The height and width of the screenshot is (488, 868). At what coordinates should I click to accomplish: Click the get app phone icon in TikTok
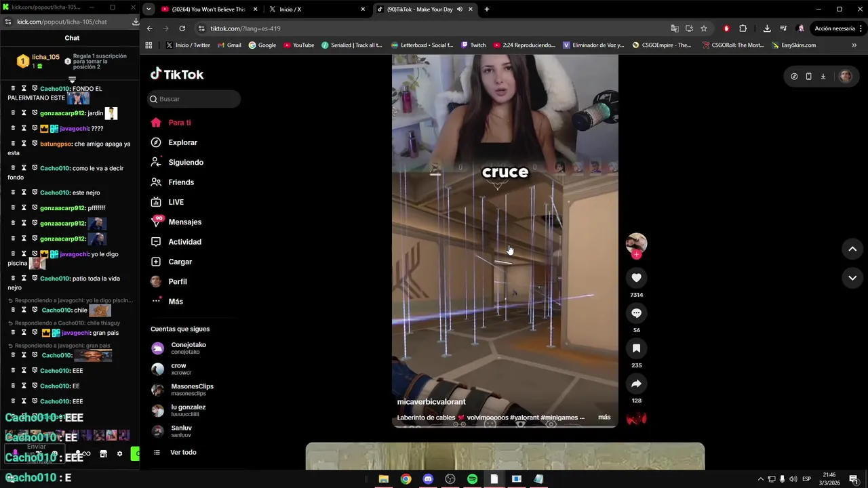808,77
